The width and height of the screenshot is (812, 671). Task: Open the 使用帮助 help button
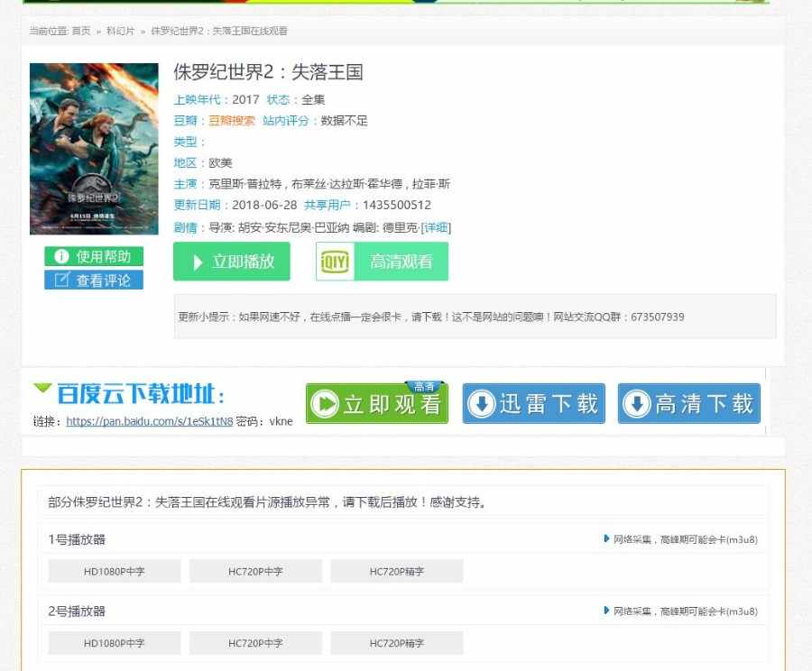pos(94,256)
